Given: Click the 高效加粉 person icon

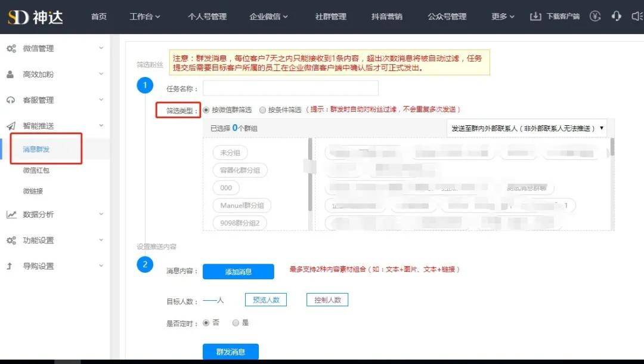Looking at the screenshot, I should (10, 75).
